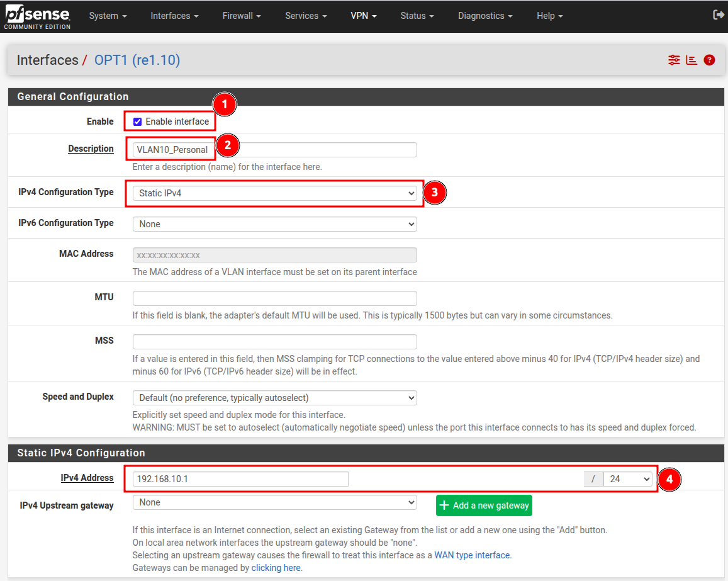Viewport: 728px width, 581px height.
Task: Click the IPv4 Address field label
Action: click(x=87, y=478)
